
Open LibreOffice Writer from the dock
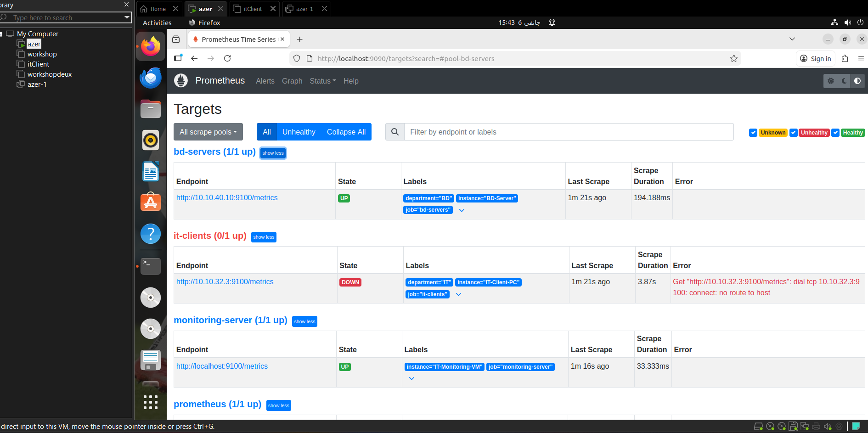(x=151, y=171)
